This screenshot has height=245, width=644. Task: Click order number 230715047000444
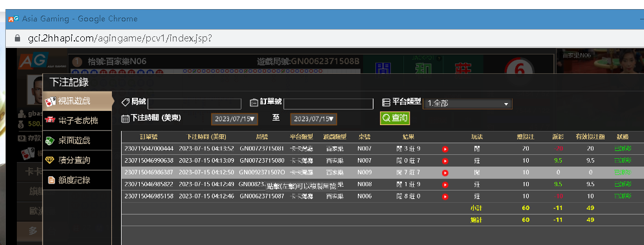pyautogui.click(x=149, y=148)
